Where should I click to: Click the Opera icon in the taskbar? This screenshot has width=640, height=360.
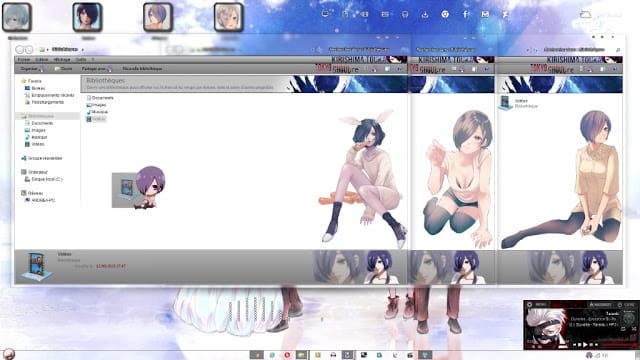point(287,355)
